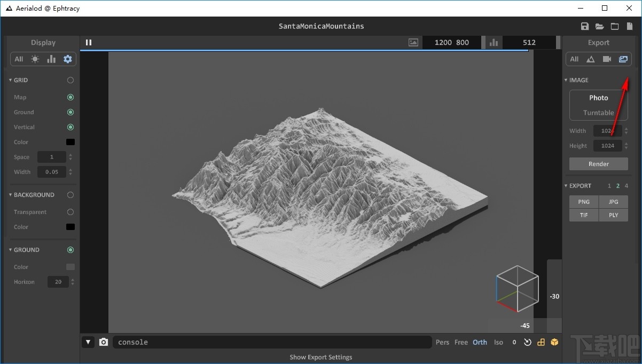Viewport: 642px width, 364px height.
Task: Open the gear settings tab in Display
Action: pyautogui.click(x=68, y=59)
